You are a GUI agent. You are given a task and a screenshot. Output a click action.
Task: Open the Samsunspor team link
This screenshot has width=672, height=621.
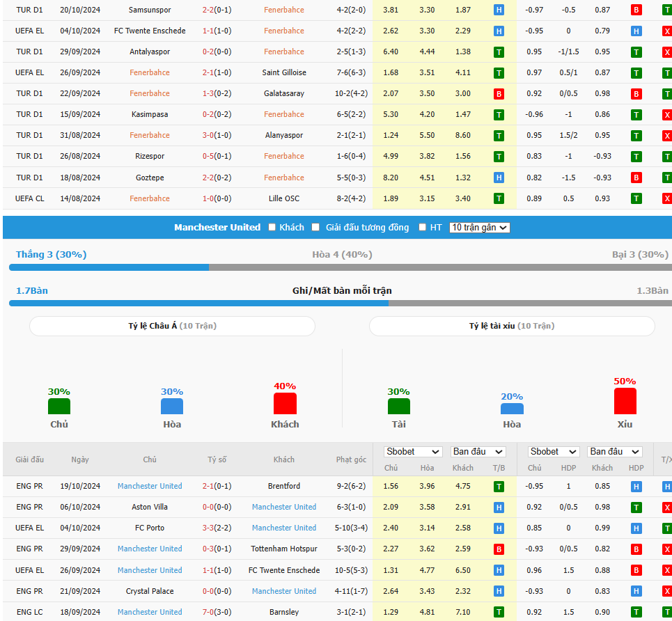coord(150,10)
